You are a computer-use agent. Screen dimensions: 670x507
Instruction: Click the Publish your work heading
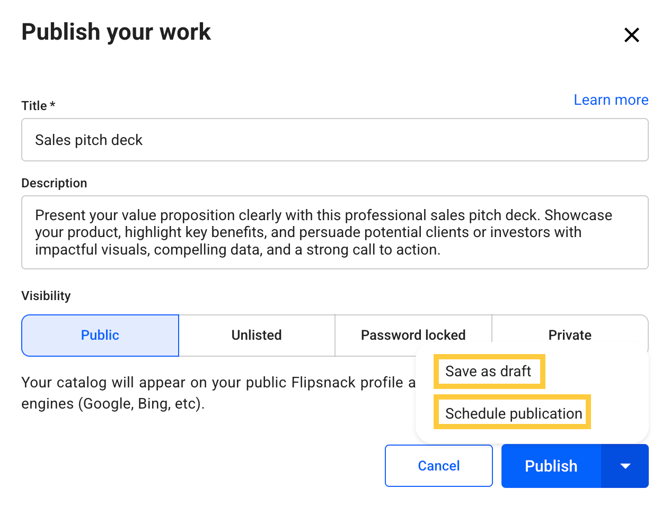point(116,32)
